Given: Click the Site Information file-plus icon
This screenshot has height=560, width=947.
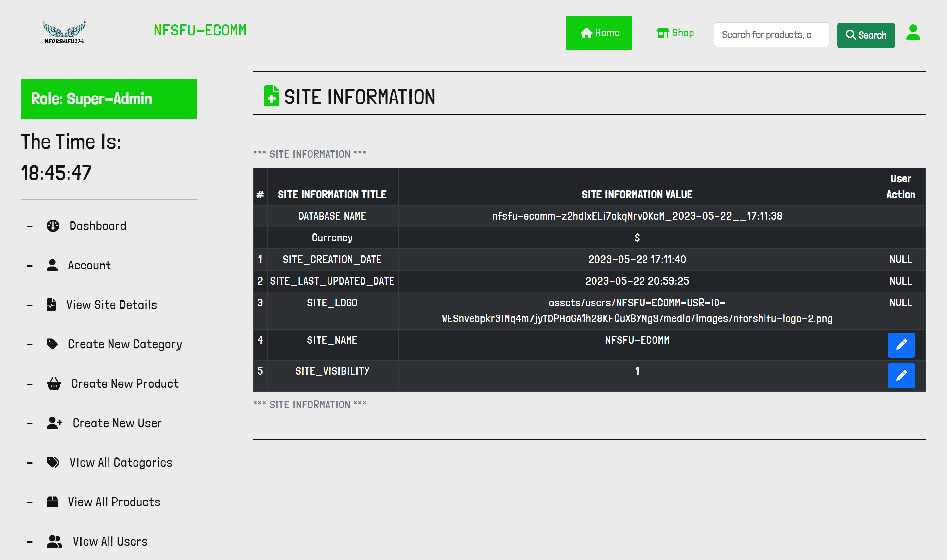Looking at the screenshot, I should coord(271,96).
